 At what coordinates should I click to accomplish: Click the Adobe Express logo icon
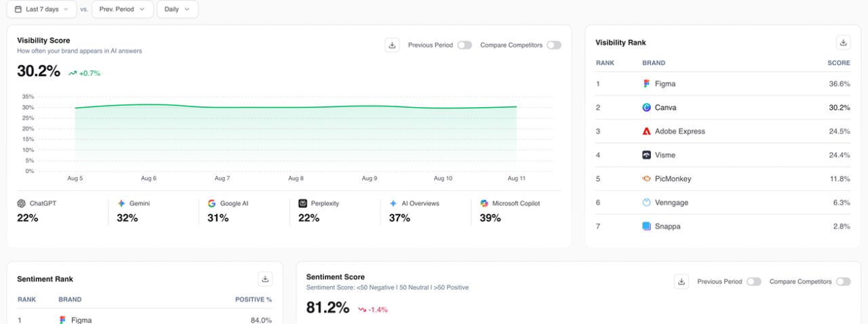tap(646, 131)
